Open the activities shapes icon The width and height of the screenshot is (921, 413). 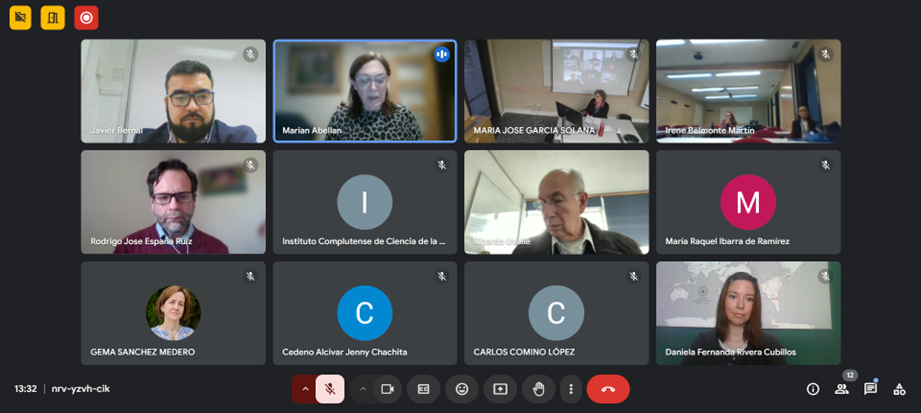coord(899,389)
